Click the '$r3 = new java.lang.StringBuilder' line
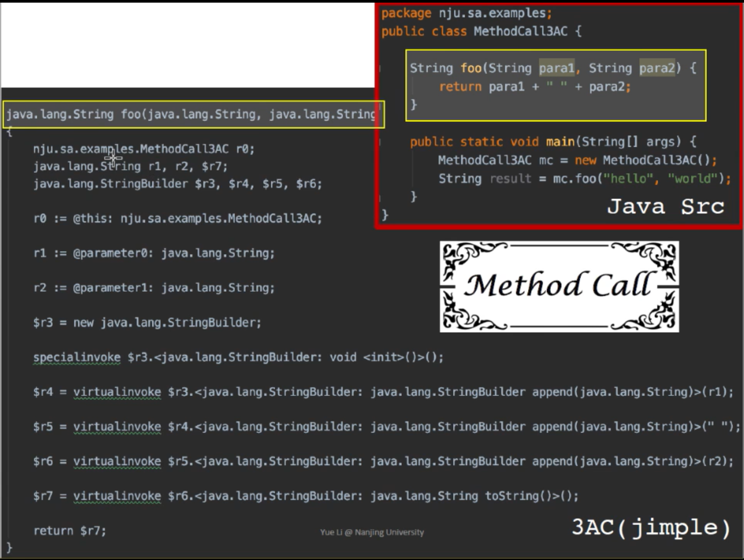This screenshot has height=560, width=744. 147,323
